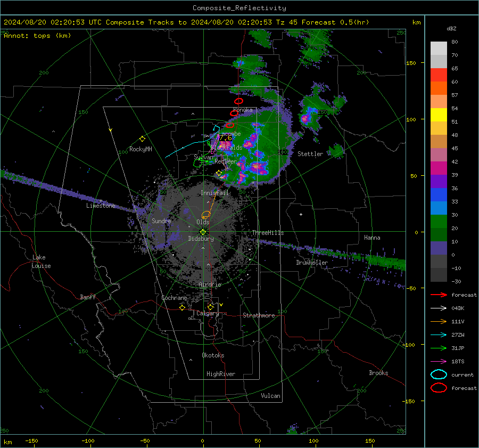Select the green 31JP track arrow

click(x=439, y=348)
